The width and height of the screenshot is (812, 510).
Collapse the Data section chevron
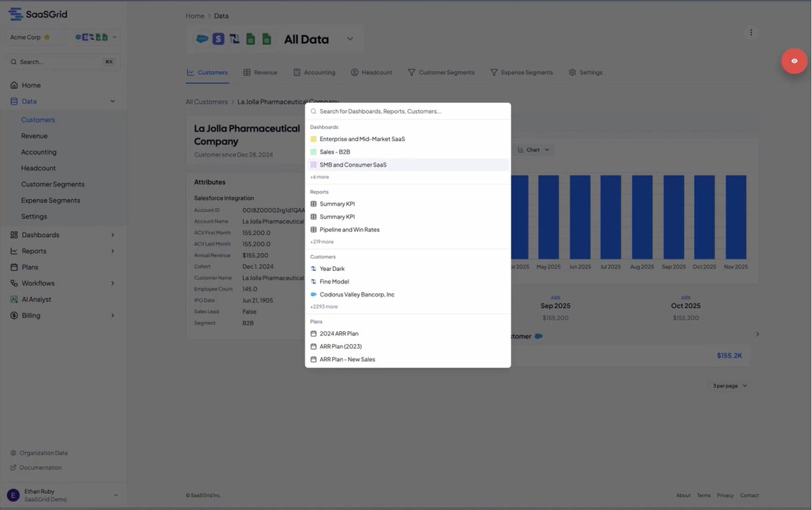(x=112, y=102)
